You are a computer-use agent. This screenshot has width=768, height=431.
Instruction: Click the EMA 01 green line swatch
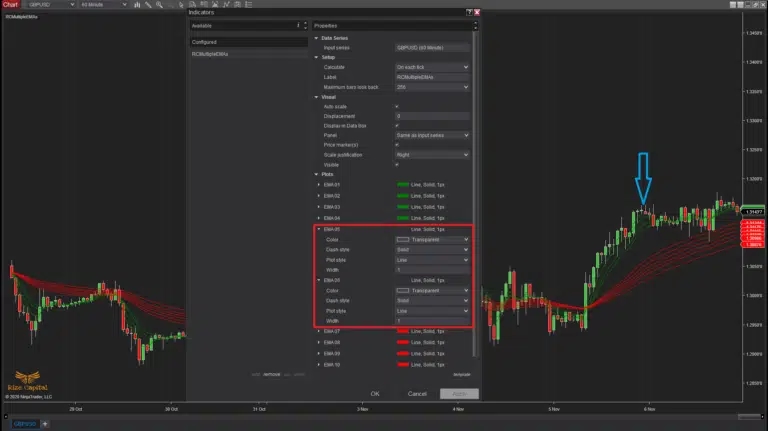point(403,185)
